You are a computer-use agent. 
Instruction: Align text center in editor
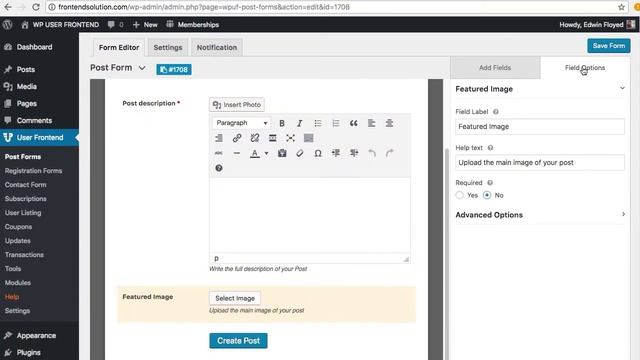[x=389, y=123]
